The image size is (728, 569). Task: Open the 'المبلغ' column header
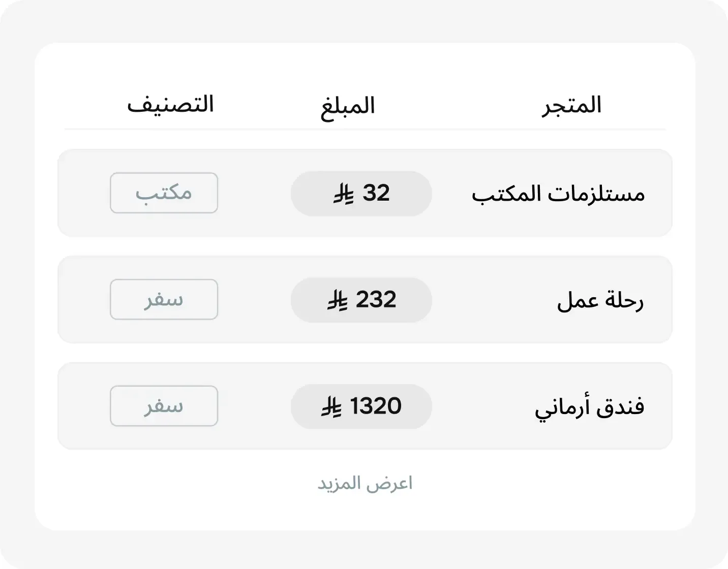pos(347,105)
